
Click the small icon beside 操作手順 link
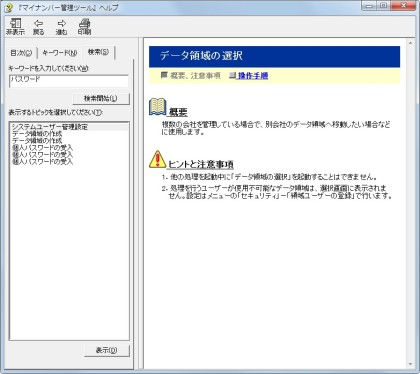(x=232, y=76)
